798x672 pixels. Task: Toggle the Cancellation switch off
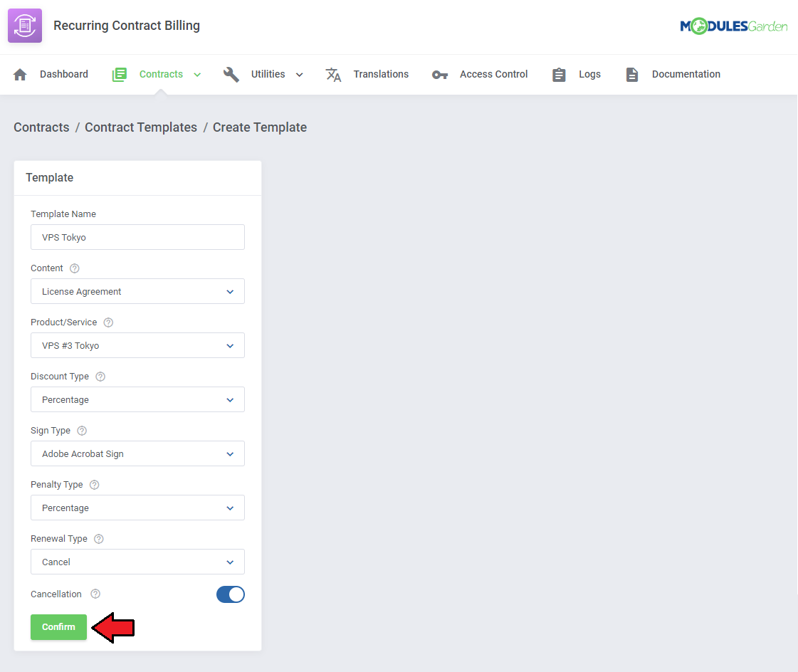pyautogui.click(x=231, y=594)
